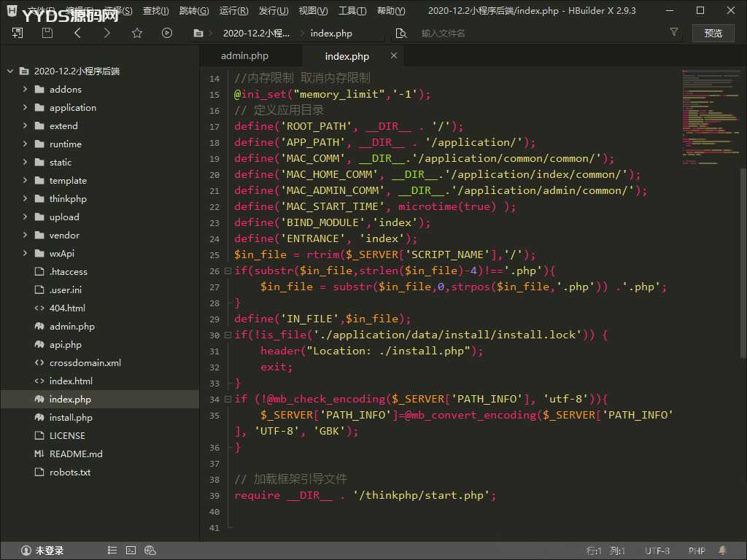Image resolution: width=747 pixels, height=560 pixels.
Task: Click the save file icon
Action: [x=47, y=33]
